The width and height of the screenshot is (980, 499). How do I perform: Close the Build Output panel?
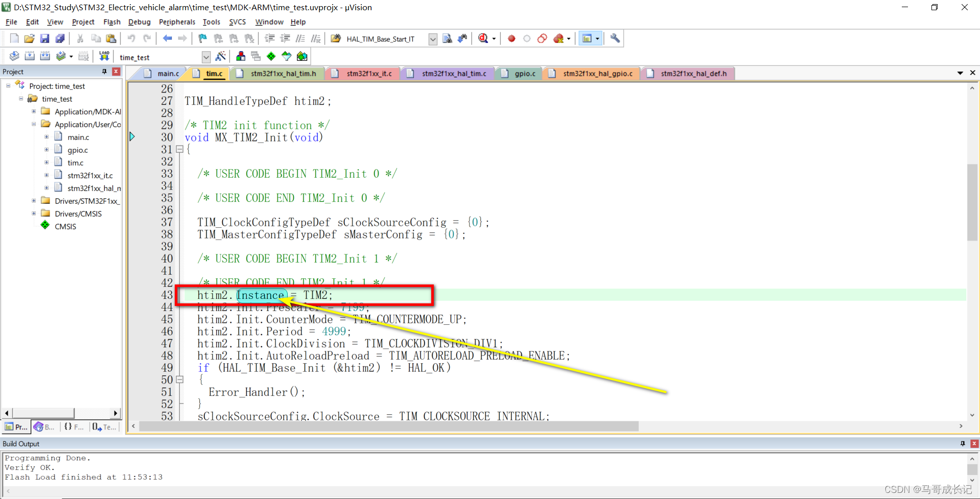[x=974, y=443]
